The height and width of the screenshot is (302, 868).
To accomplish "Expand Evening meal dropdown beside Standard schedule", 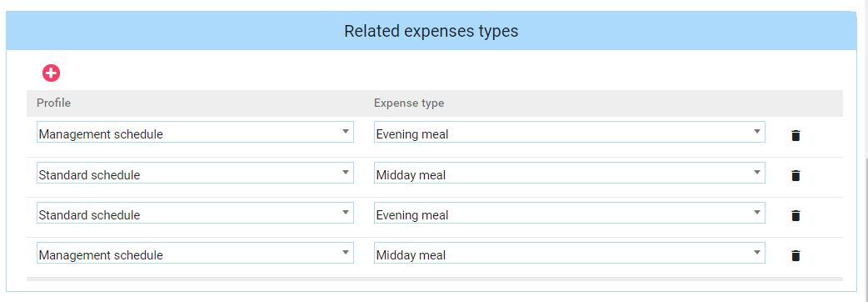I will pyautogui.click(x=570, y=213).
